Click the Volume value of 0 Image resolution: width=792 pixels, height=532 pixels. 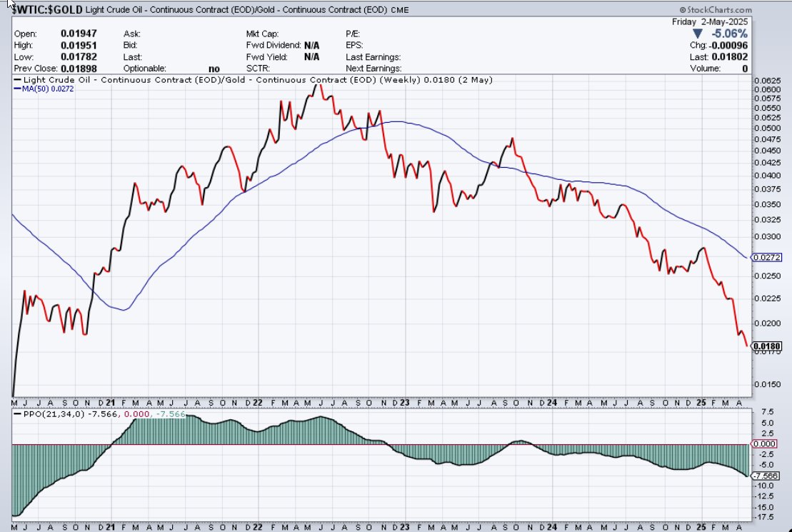[x=745, y=68]
